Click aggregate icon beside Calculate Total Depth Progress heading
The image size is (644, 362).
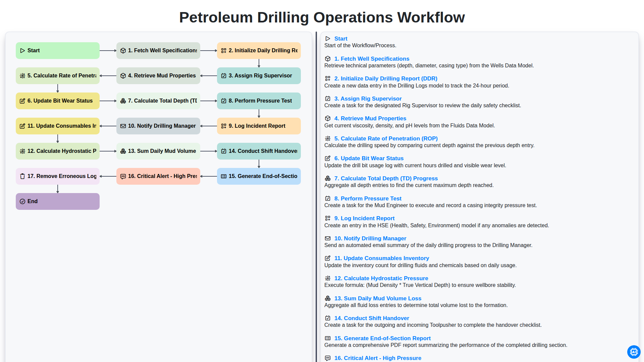click(x=328, y=178)
